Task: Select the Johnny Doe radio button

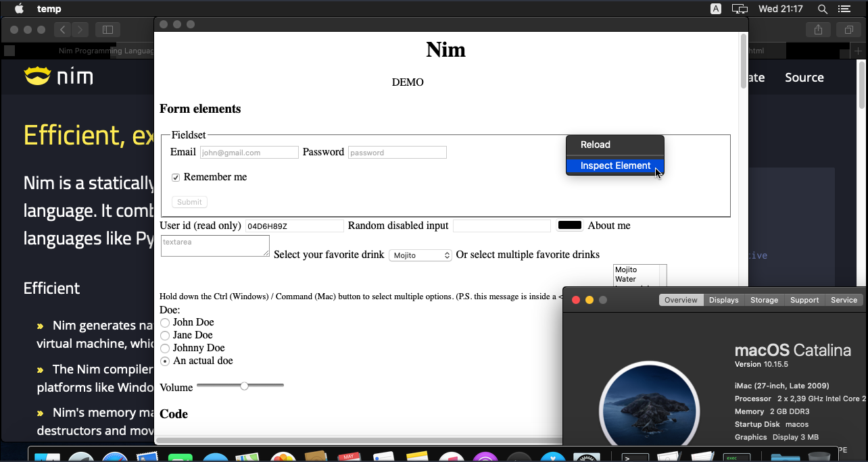Action: pos(165,349)
